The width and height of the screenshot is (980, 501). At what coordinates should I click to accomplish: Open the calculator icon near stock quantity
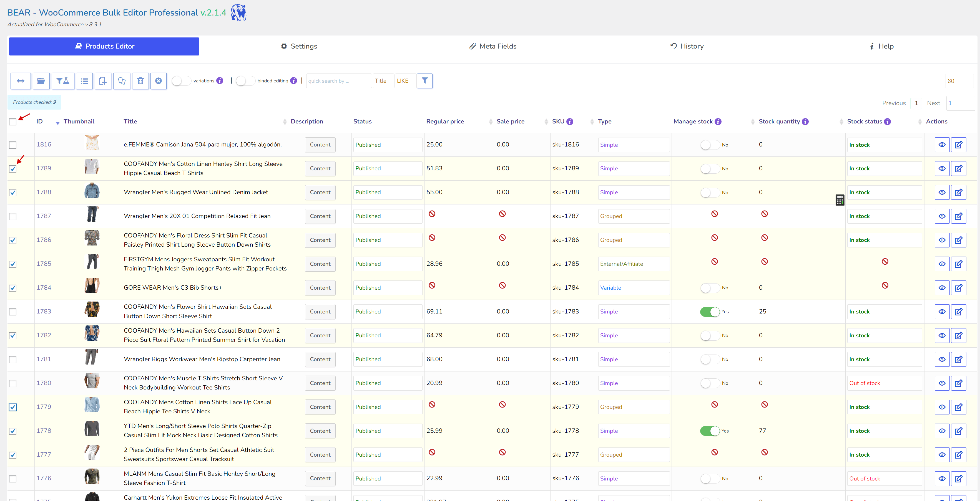click(840, 200)
